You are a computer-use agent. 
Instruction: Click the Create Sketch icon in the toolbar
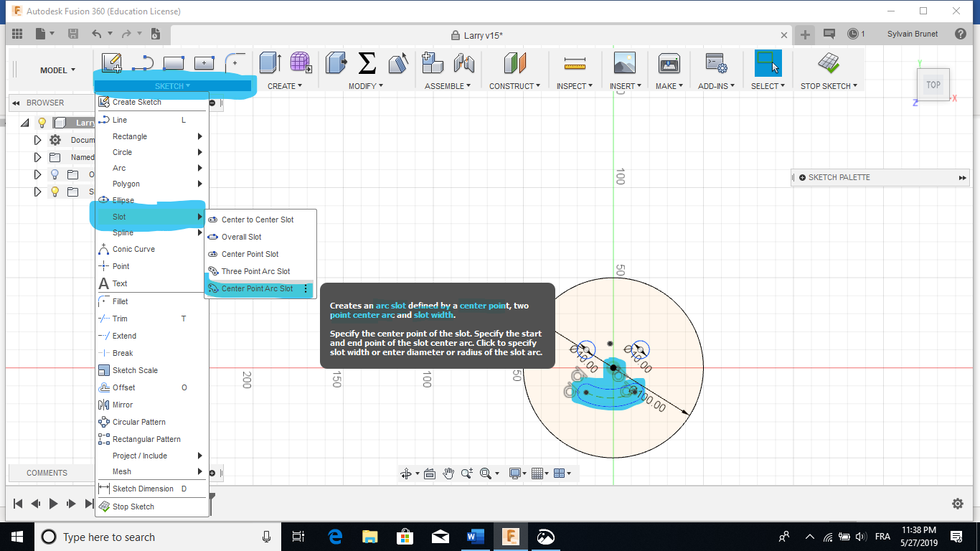(x=111, y=63)
